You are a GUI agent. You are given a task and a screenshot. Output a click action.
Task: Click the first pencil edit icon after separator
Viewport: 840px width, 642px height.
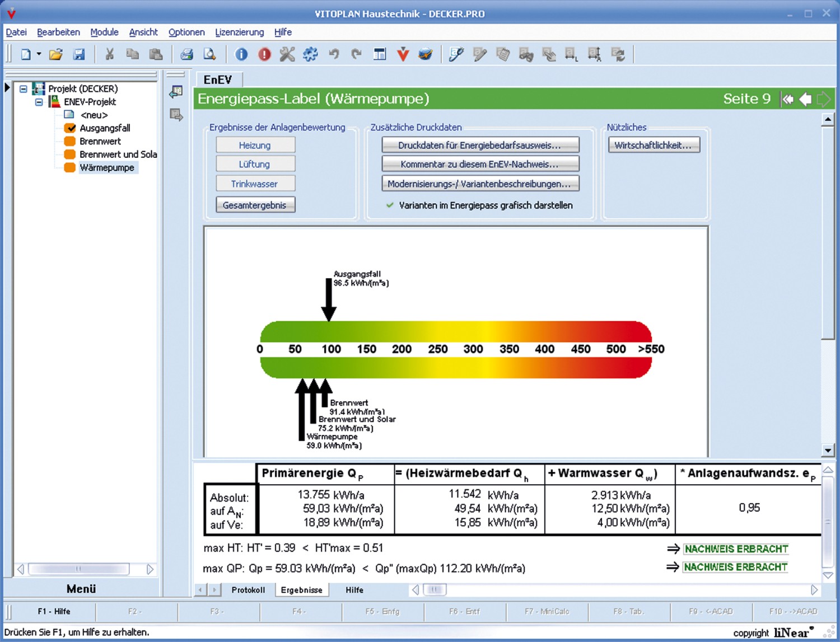point(456,54)
